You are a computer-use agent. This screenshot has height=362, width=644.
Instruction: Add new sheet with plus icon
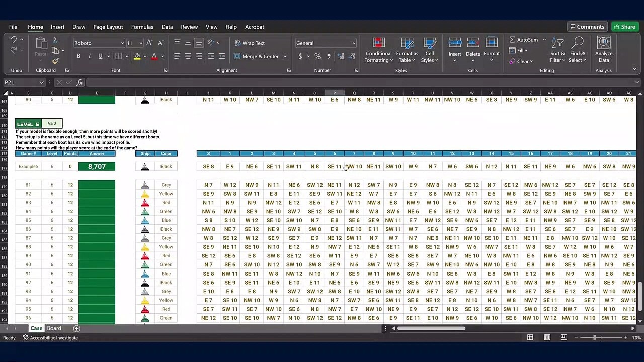(x=77, y=328)
